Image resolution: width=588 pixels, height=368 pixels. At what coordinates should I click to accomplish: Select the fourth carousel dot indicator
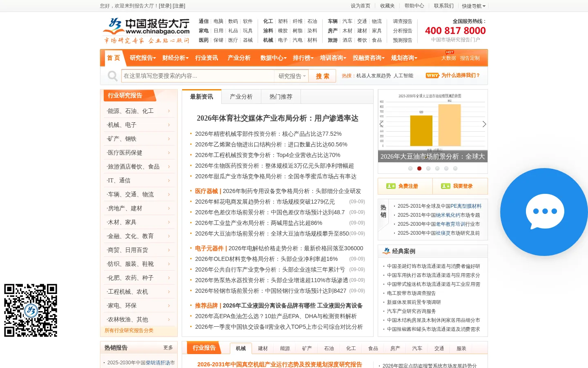point(437,168)
